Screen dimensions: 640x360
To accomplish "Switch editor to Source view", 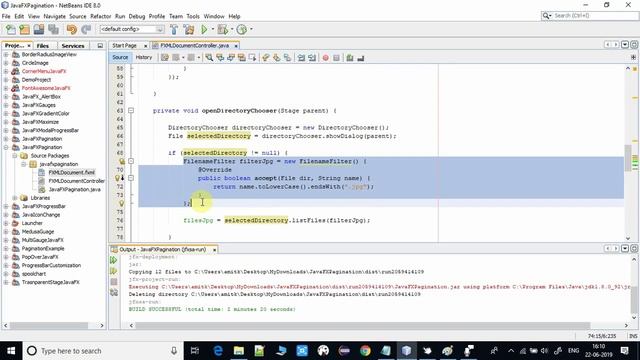I will click(120, 58).
